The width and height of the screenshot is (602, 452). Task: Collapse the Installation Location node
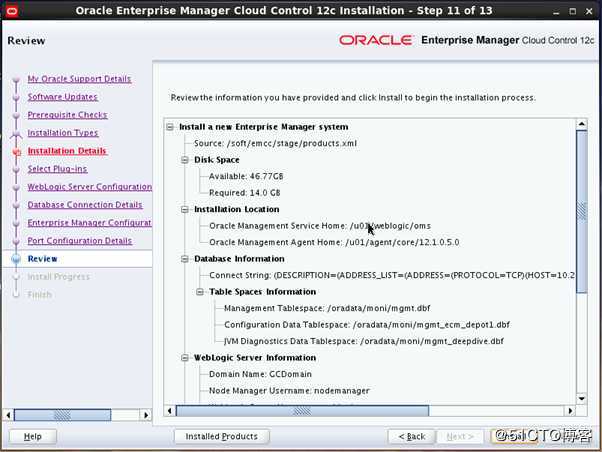[185, 209]
